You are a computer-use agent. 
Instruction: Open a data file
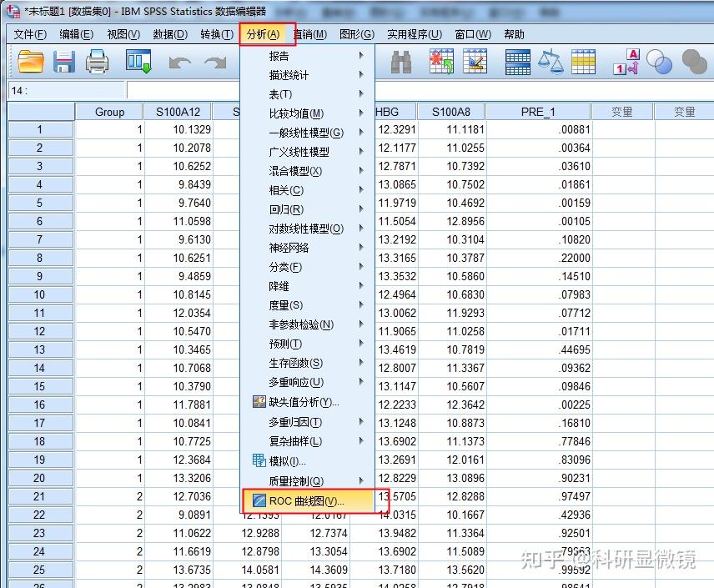pos(31,63)
